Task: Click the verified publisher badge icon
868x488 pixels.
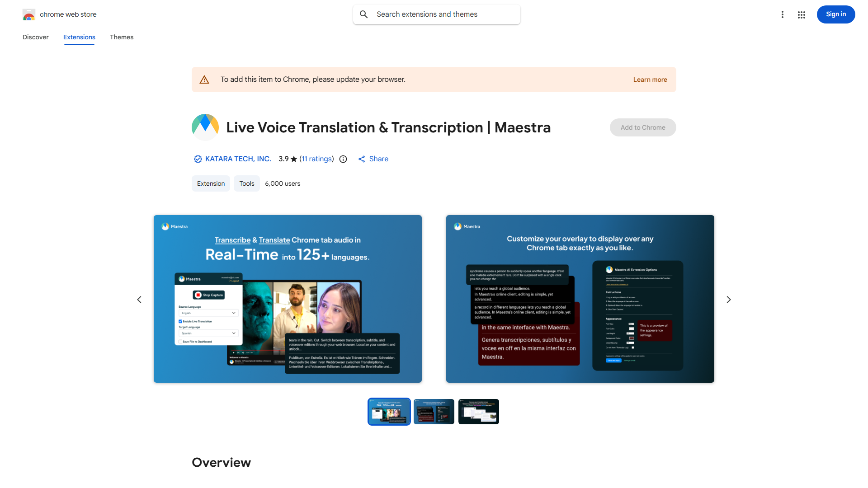Action: coord(198,159)
